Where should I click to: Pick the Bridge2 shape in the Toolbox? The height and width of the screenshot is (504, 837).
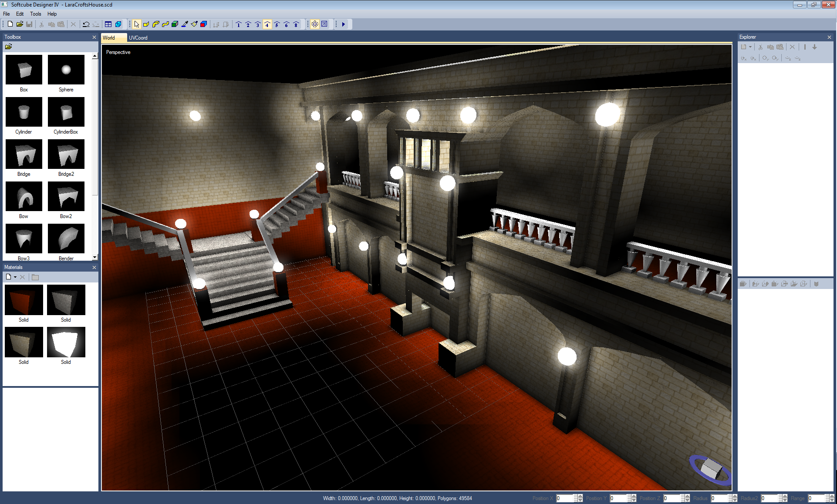[x=66, y=155]
